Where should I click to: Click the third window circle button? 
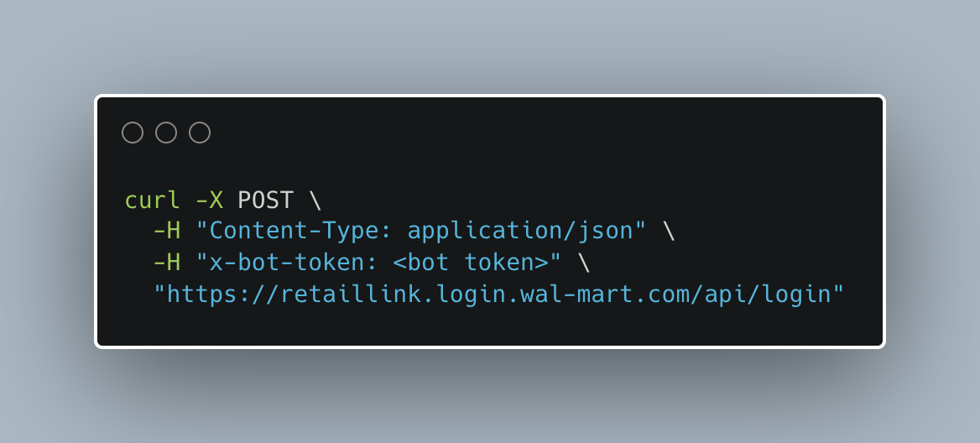coord(200,133)
